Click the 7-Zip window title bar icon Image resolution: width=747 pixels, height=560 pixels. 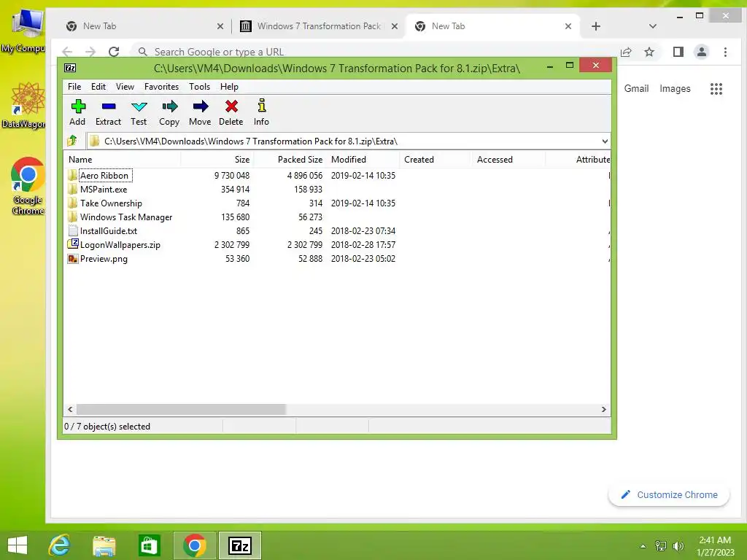pos(70,68)
